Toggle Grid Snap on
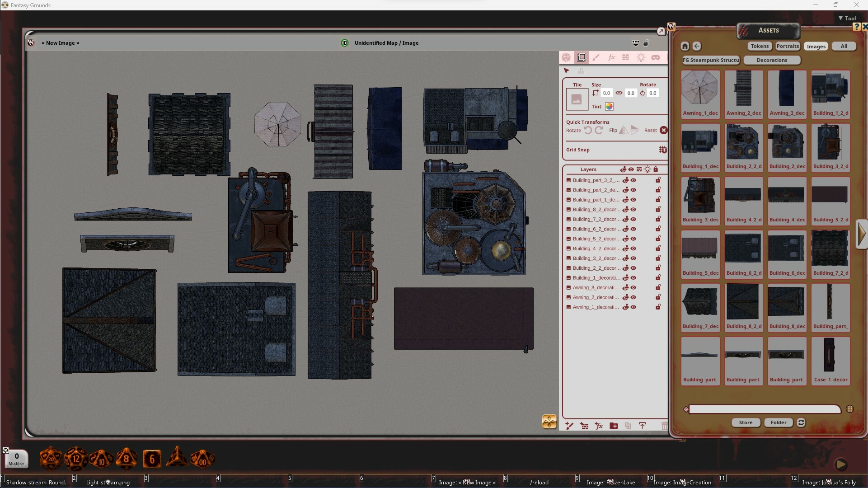This screenshot has width=868, height=488. pos(663,150)
